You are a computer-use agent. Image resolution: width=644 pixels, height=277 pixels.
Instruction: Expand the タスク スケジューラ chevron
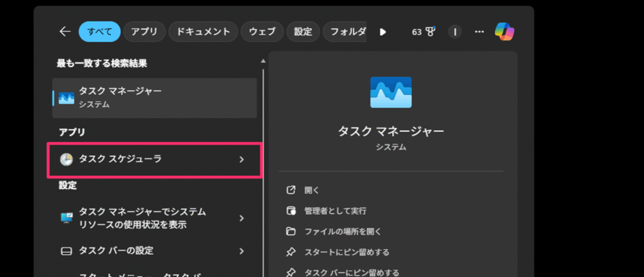point(241,160)
